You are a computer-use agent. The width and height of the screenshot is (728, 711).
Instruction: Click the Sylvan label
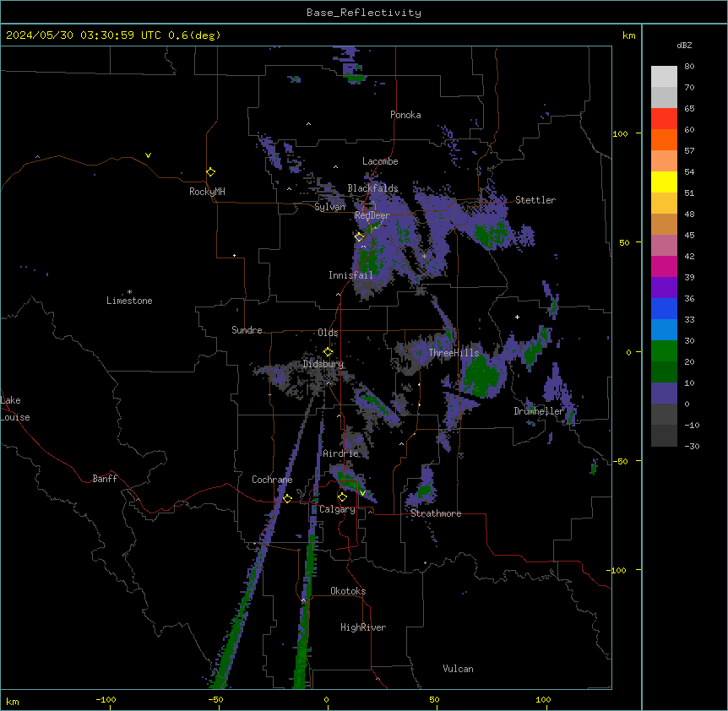click(x=329, y=207)
